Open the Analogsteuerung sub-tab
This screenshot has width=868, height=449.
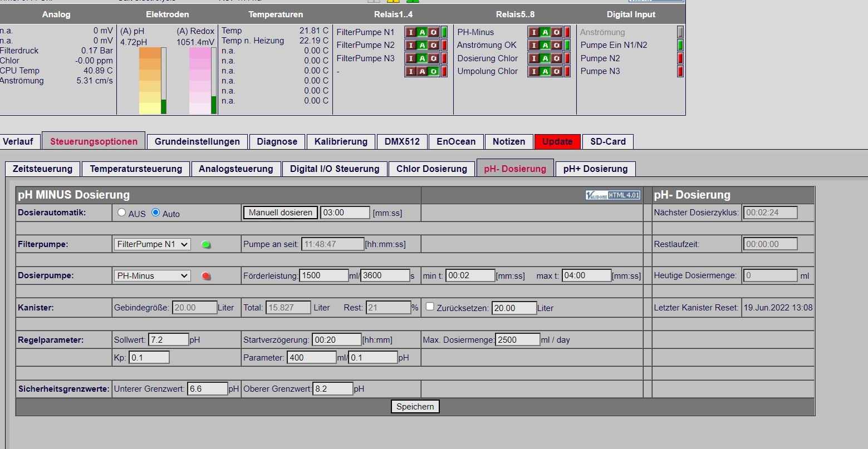236,169
